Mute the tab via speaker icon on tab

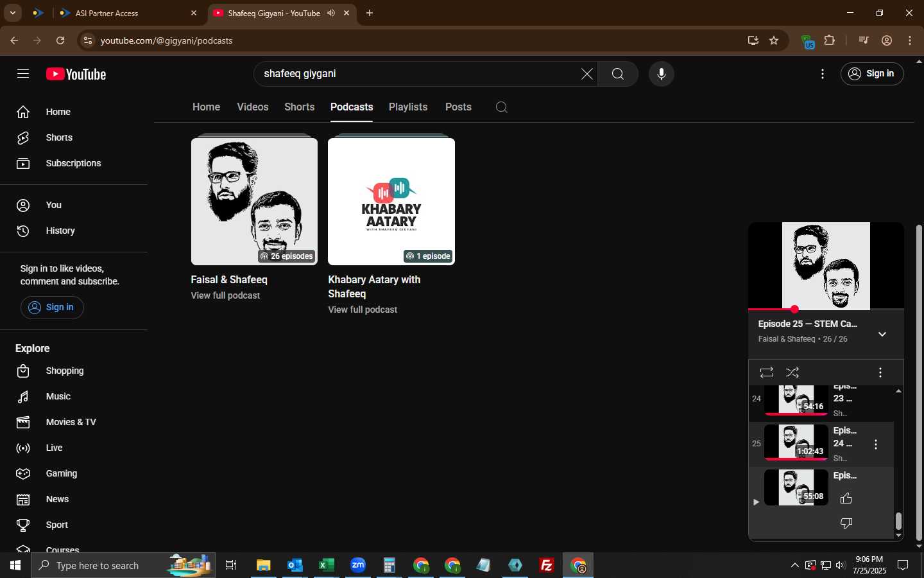331,13
